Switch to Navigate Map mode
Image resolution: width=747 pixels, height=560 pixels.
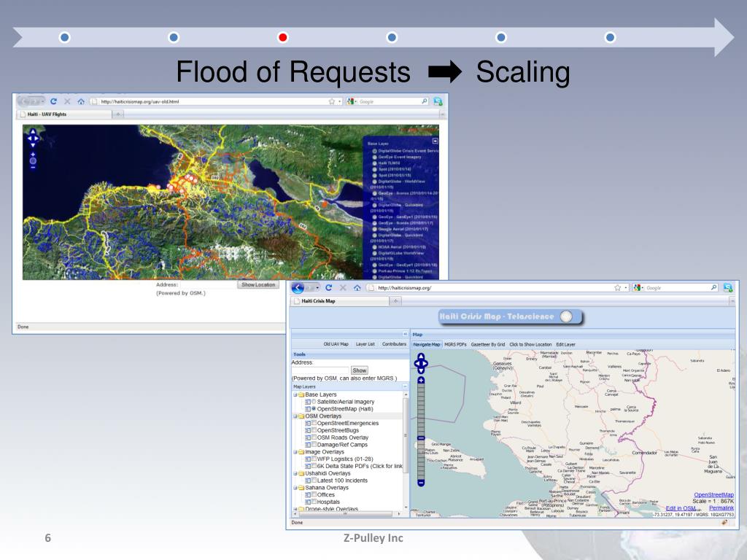pos(426,344)
